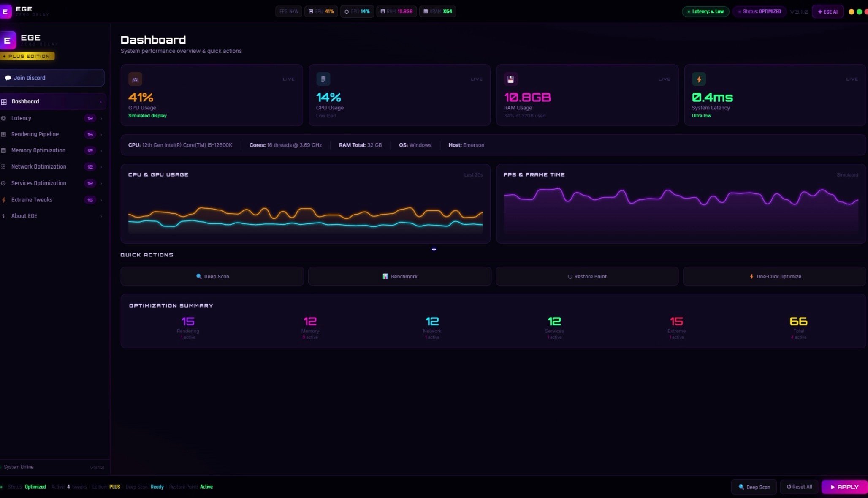Click the Discord speech bubble icon

coord(8,78)
